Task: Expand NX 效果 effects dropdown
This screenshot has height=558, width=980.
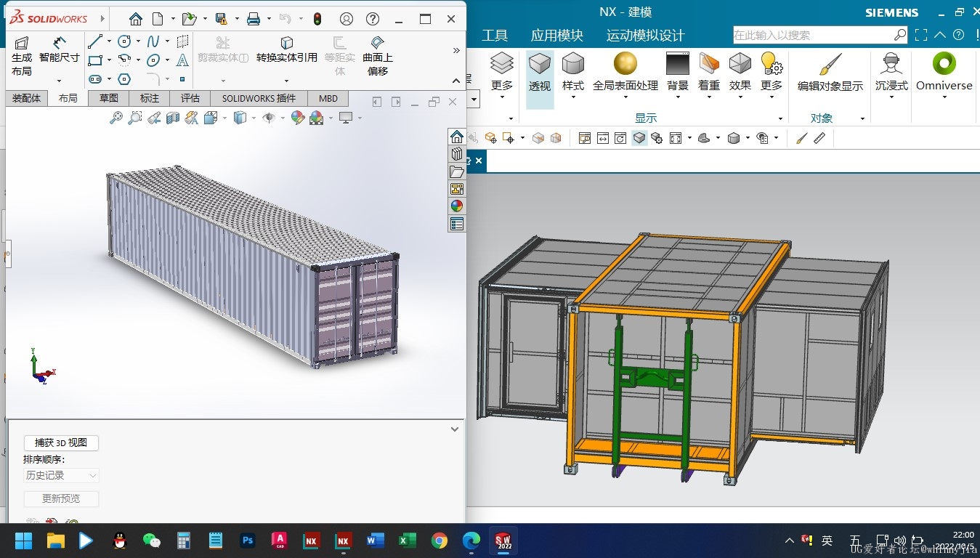Action: [x=740, y=98]
